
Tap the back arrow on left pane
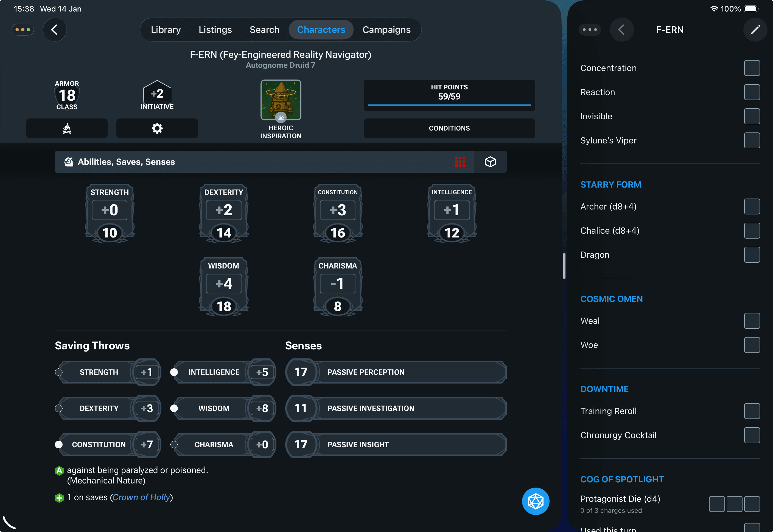click(54, 30)
